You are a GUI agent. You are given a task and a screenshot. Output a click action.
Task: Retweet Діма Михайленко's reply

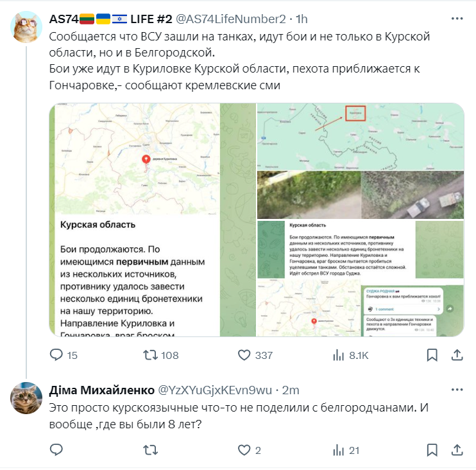tap(151, 450)
